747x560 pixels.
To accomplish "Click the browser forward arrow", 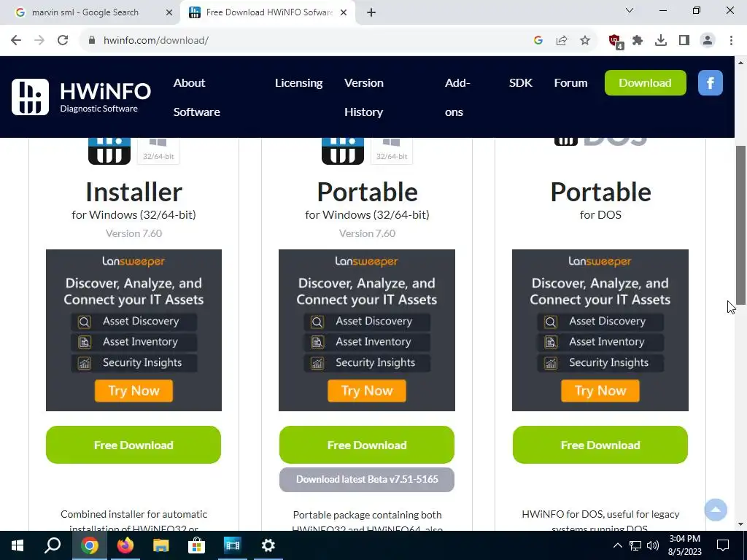I will pyautogui.click(x=39, y=40).
